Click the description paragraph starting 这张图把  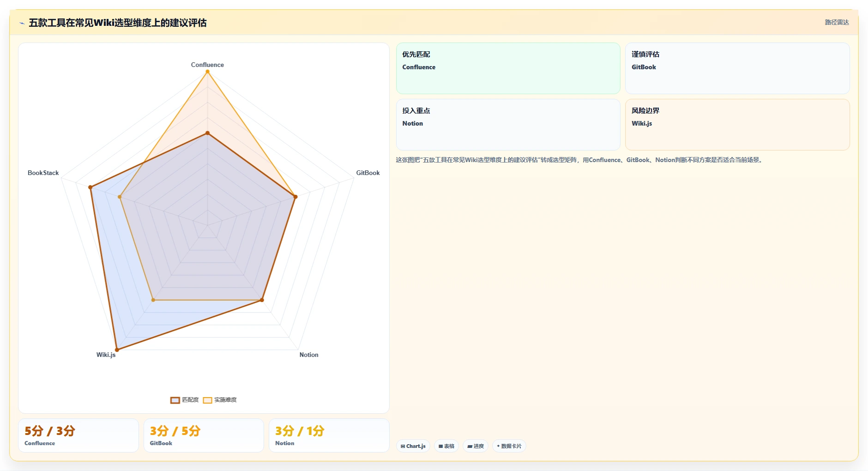(x=580, y=160)
